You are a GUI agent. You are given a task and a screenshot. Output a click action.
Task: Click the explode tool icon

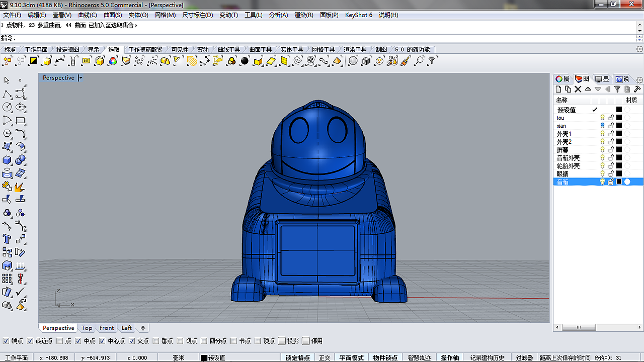21,187
